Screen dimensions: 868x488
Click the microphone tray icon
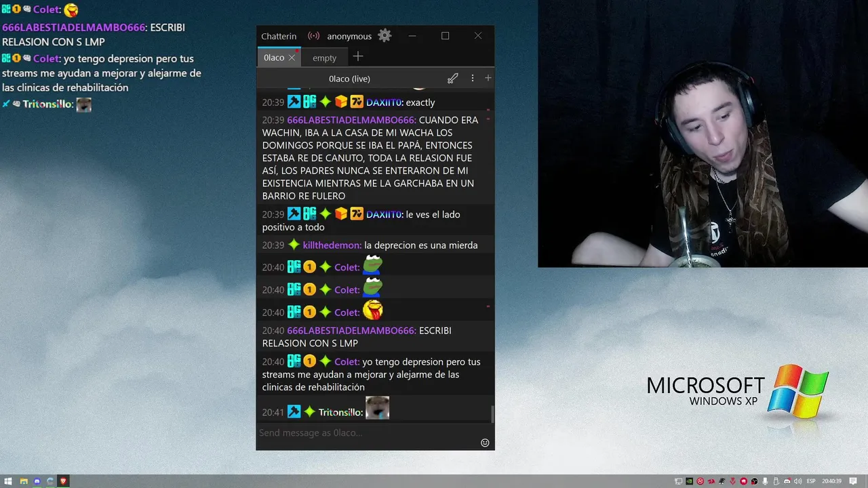(765, 481)
